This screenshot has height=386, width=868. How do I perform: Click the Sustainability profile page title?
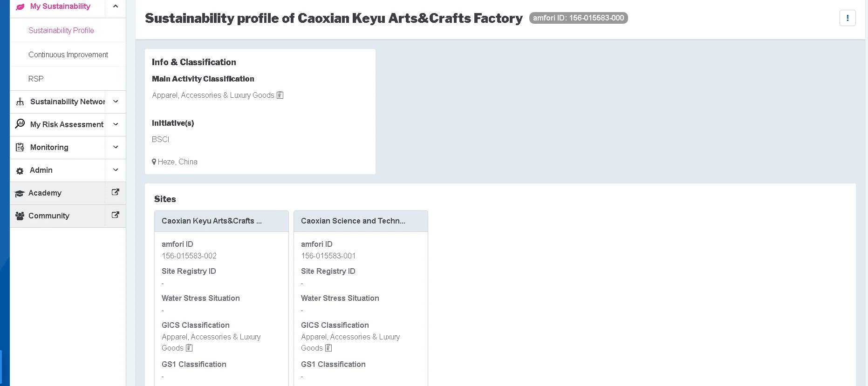pos(334,18)
